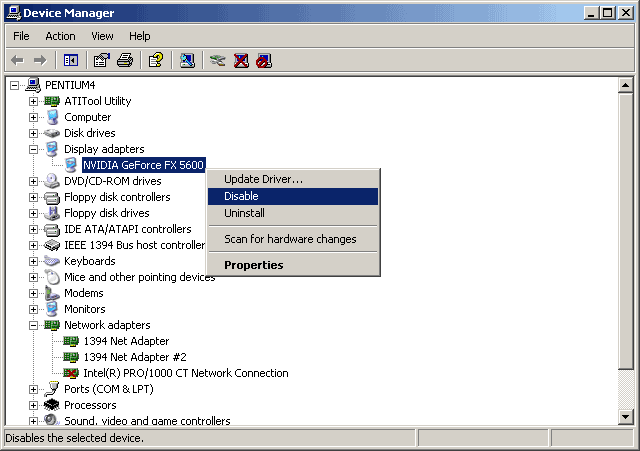Screen dimensions: 640x451
Task: Click the Floppy disk drives icon
Action: tap(52, 213)
